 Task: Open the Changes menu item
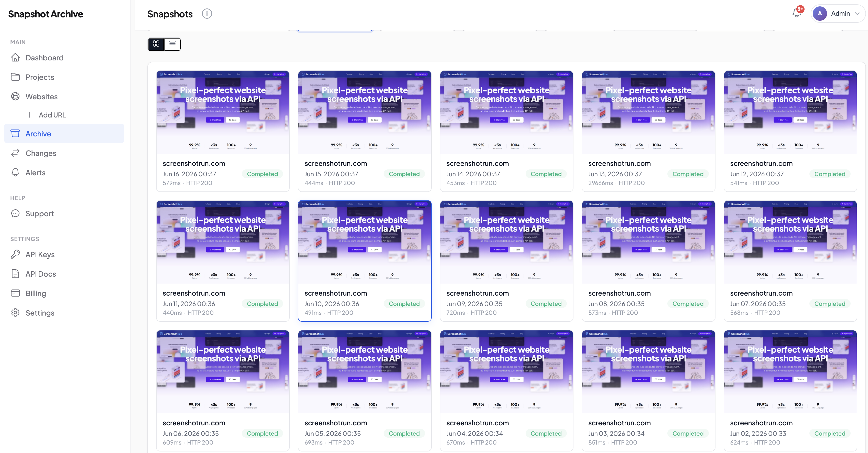point(64,153)
